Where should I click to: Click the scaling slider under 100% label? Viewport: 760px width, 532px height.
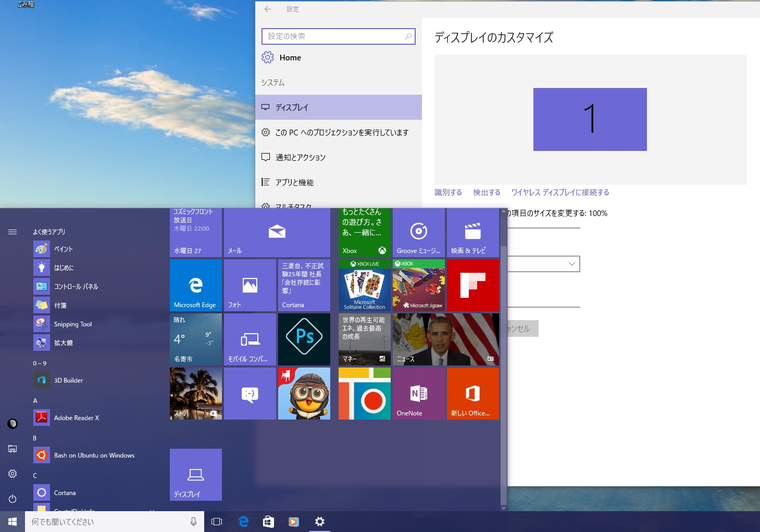click(x=543, y=228)
